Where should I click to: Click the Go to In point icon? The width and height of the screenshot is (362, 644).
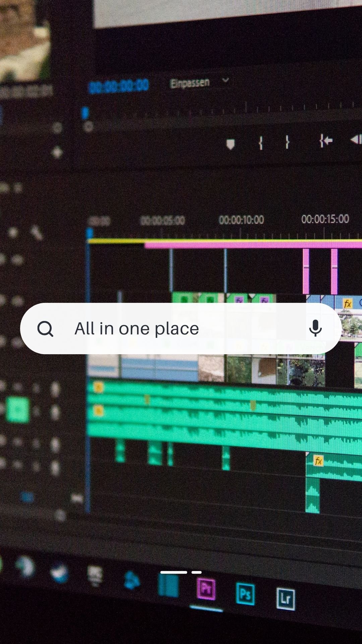point(326,141)
